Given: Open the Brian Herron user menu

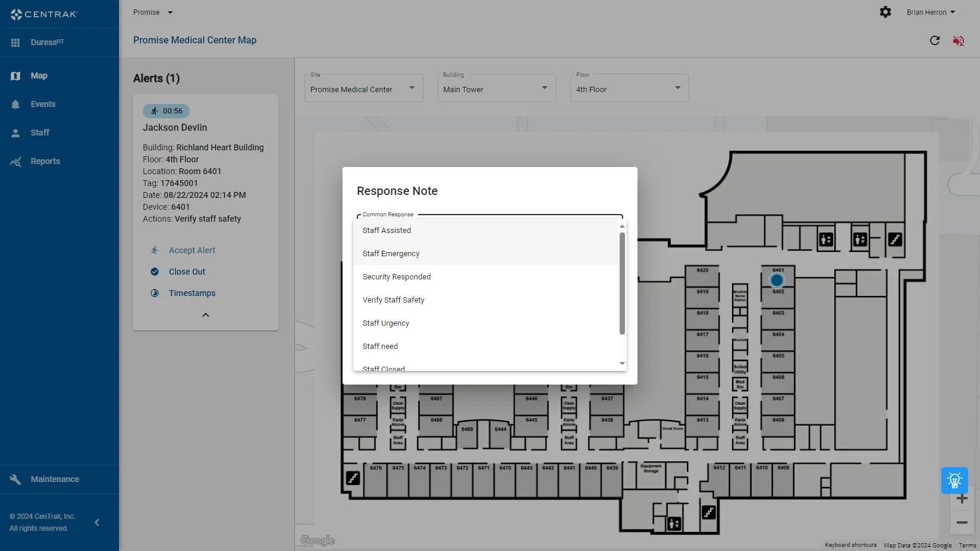Looking at the screenshot, I should click(x=931, y=12).
